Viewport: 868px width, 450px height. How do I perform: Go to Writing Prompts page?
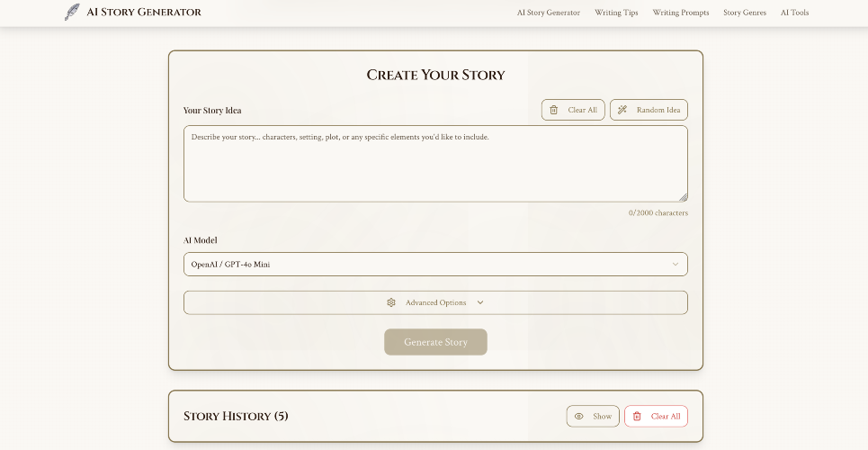(680, 13)
